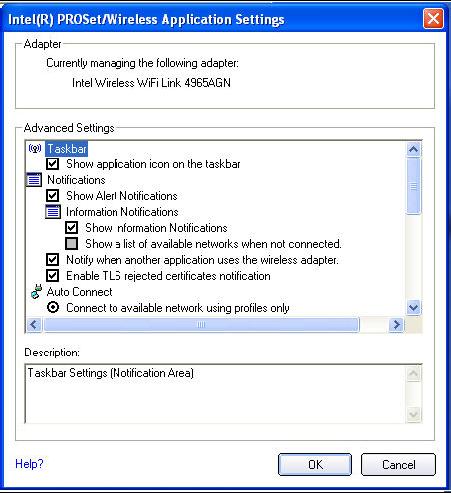
Task: Click the Notifications list icon
Action: (x=34, y=180)
